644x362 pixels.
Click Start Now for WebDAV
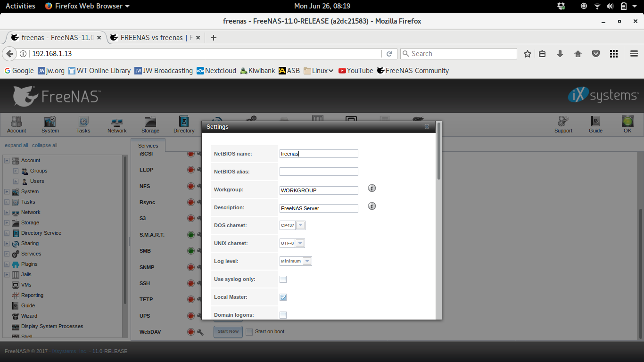click(228, 332)
